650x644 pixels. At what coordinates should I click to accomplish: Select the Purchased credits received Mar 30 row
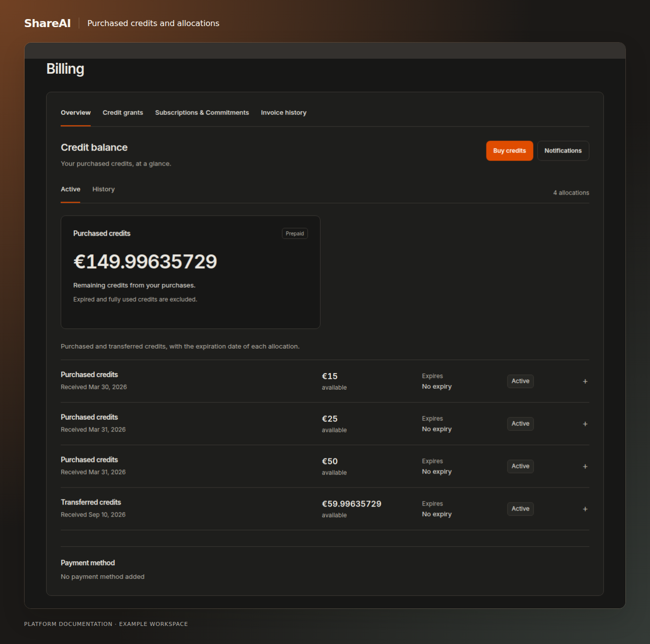(325, 381)
